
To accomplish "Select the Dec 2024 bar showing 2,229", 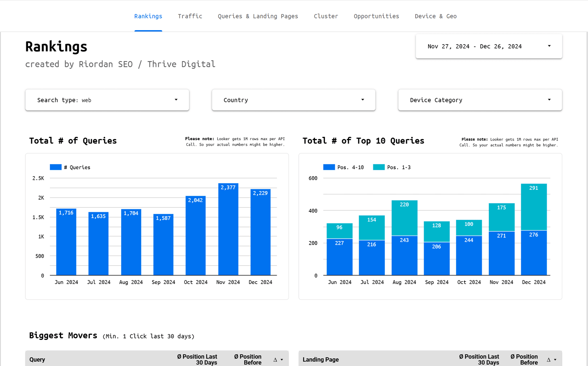I will click(x=261, y=232).
